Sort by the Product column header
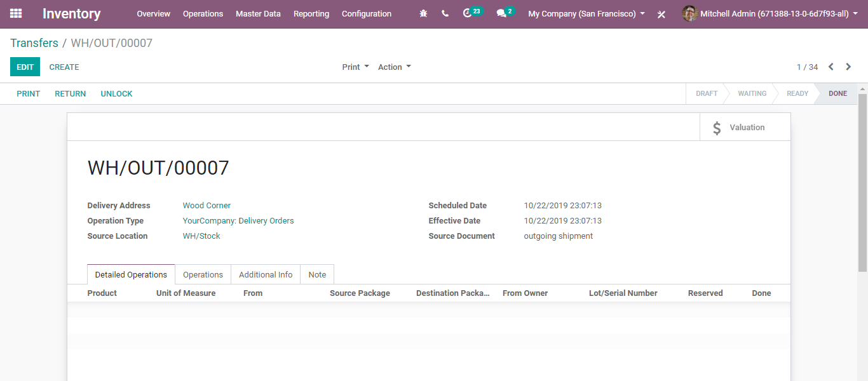The image size is (868, 381). [x=102, y=293]
